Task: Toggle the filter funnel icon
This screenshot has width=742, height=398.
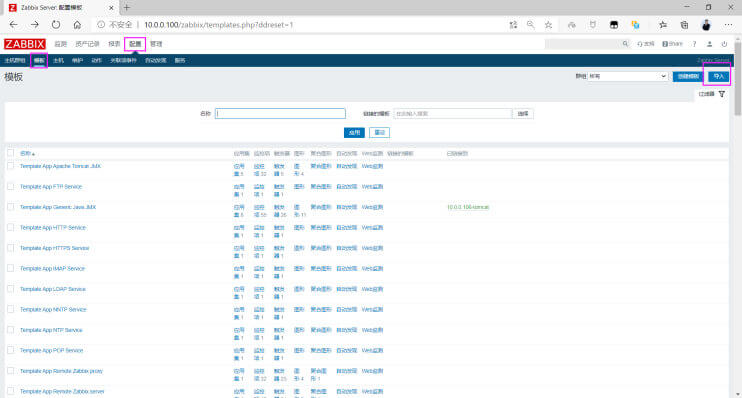Action: tap(722, 94)
